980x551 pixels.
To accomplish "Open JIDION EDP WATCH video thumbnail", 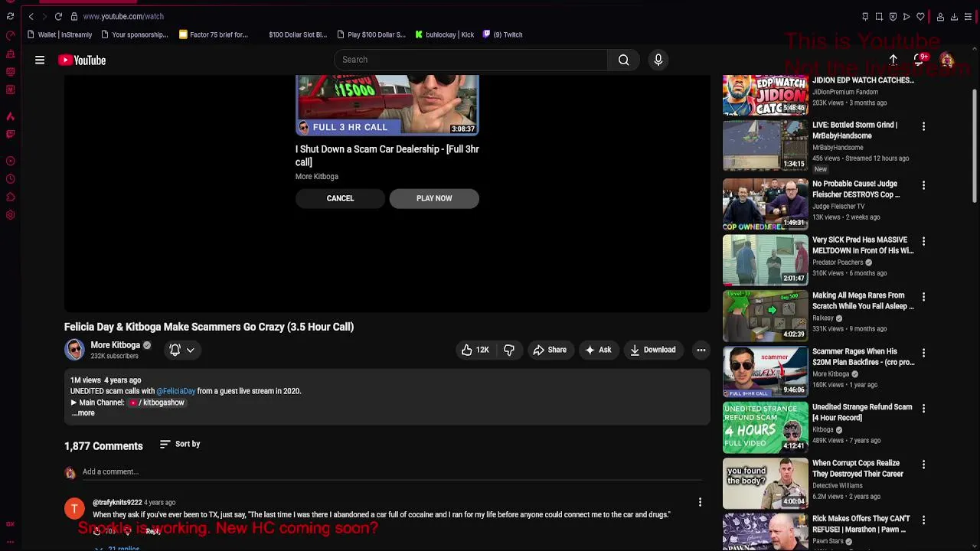I will point(766,95).
